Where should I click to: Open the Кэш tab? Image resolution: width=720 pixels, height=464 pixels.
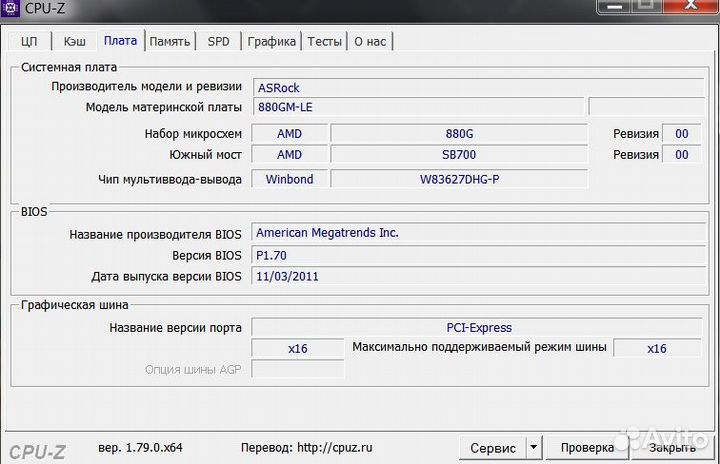click(74, 41)
